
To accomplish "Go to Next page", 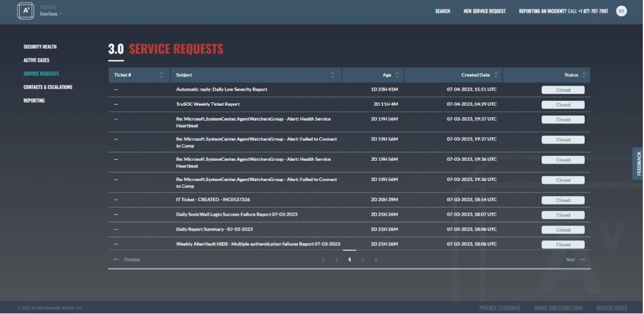I will [x=575, y=260].
